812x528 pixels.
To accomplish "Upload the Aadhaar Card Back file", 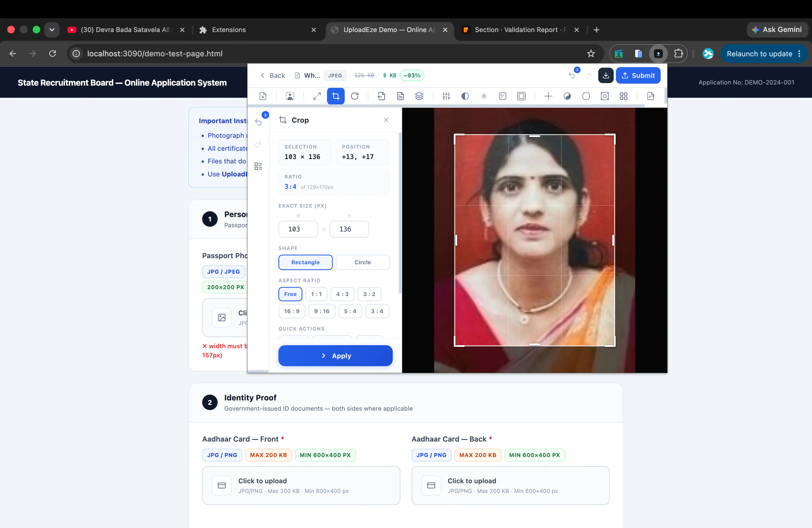I will tap(510, 485).
